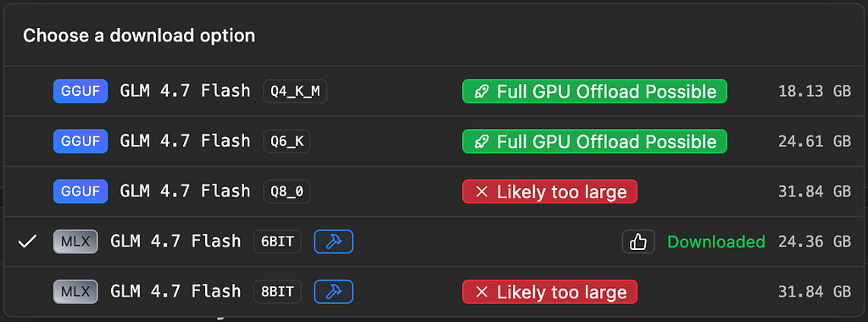The height and width of the screenshot is (322, 868).
Task: Click the Full GPU Offload Possible badge for Q4_K_M
Action: (x=594, y=91)
